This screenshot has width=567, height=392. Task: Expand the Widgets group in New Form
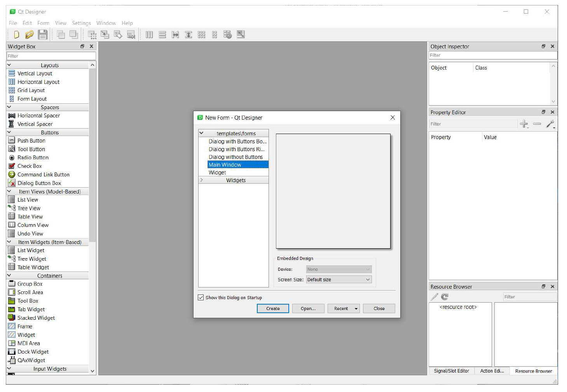[201, 180]
